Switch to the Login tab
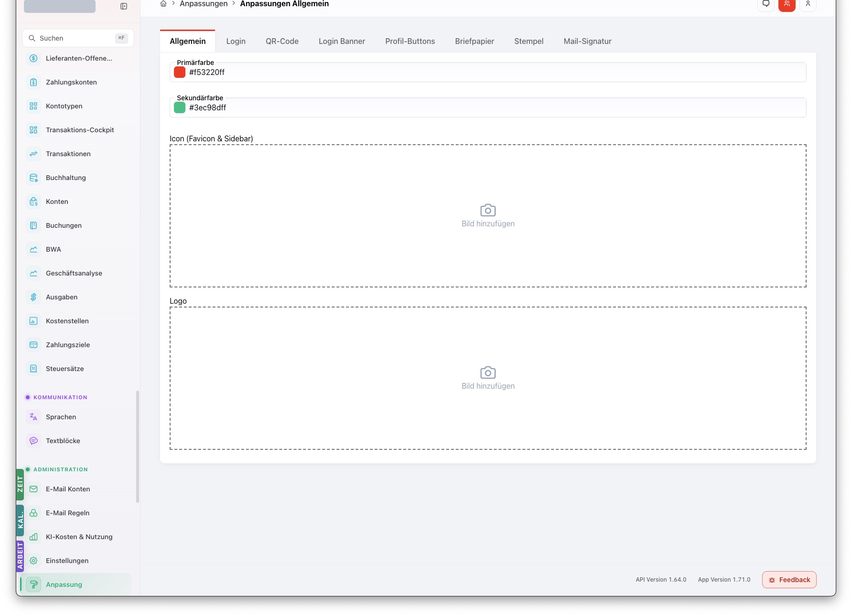Viewport: 852px width, 616px height. pyautogui.click(x=236, y=41)
